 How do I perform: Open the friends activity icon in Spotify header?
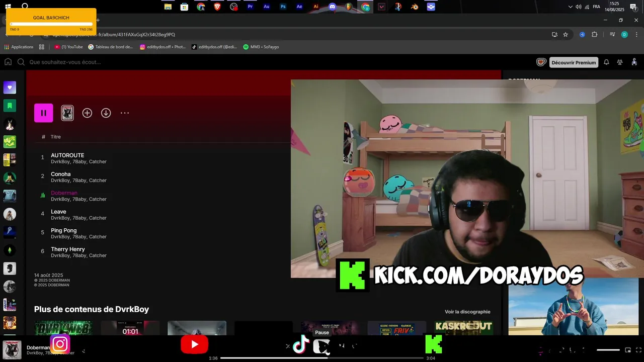tap(620, 62)
